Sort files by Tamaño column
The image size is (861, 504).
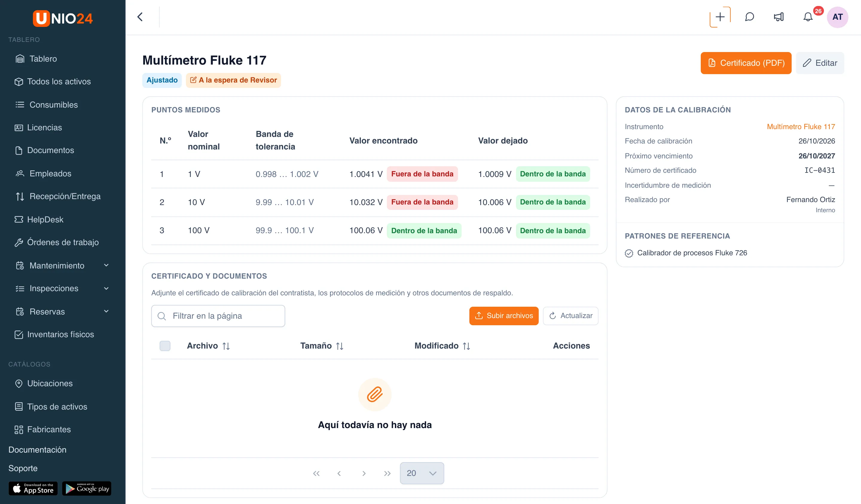click(x=322, y=346)
